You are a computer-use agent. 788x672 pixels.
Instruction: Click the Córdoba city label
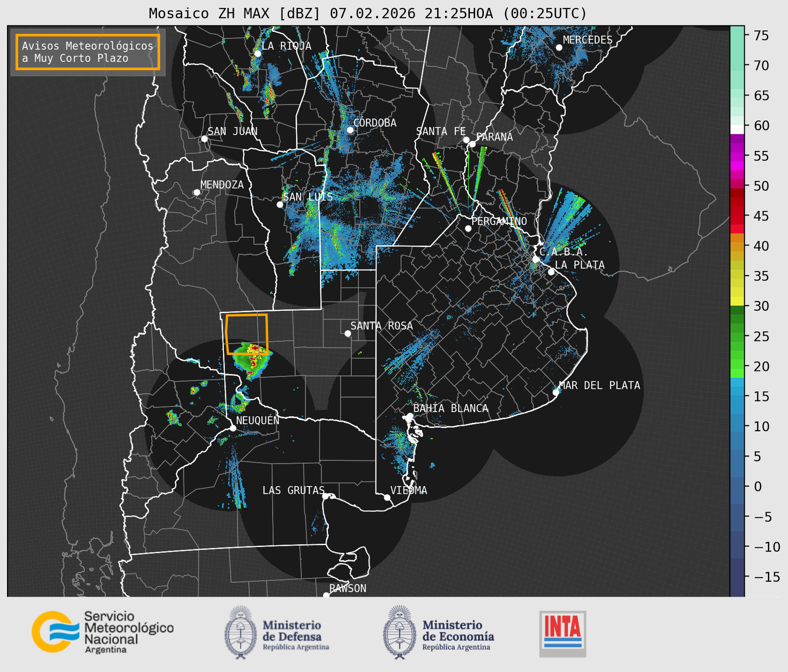click(x=375, y=123)
